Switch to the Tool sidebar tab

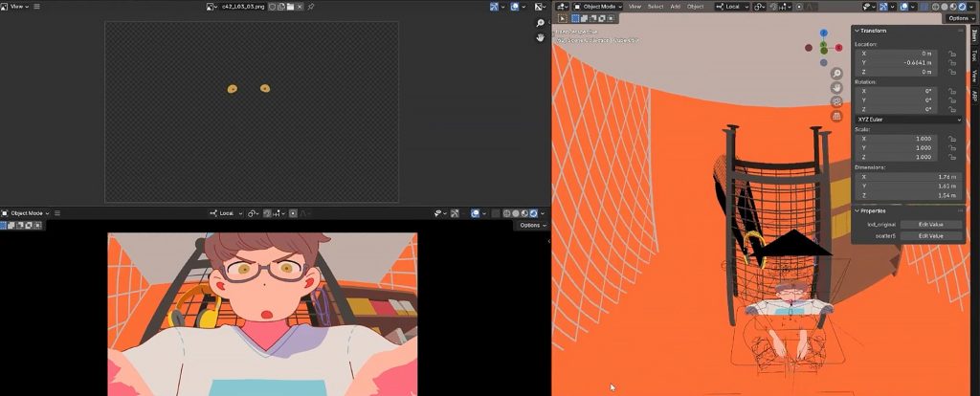click(974, 55)
